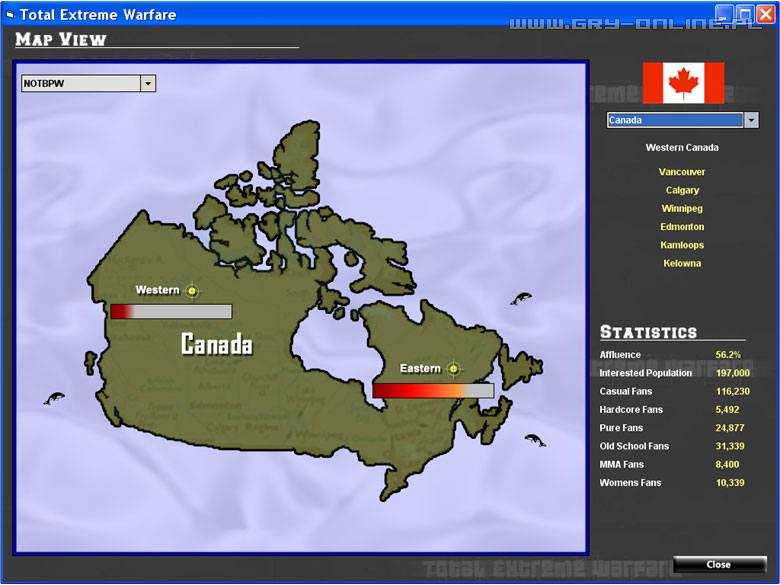780x585 pixels.
Task: Select Calgary from the city list
Action: pyautogui.click(x=682, y=190)
